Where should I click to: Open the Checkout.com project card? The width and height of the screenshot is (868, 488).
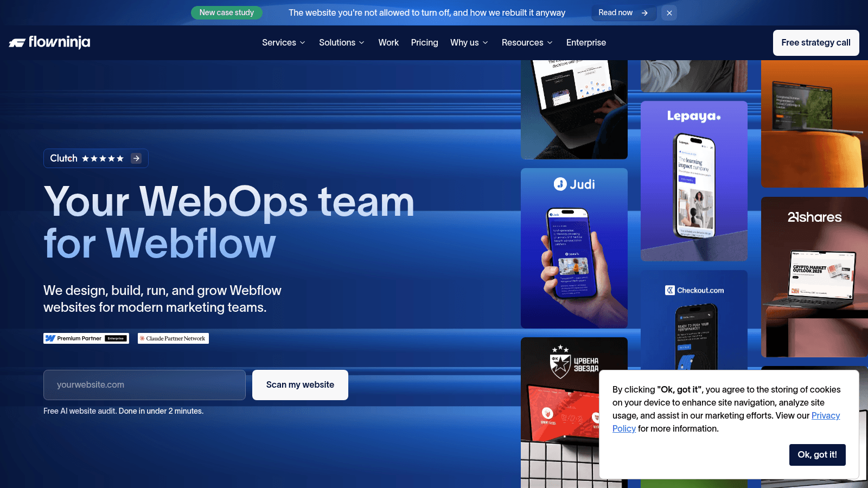coord(694,320)
